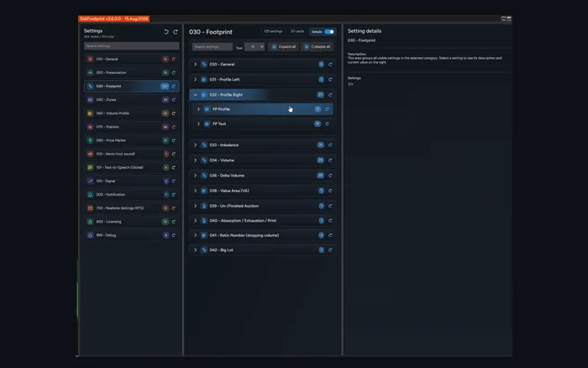Reset the 050 - Zones category

[x=174, y=100]
